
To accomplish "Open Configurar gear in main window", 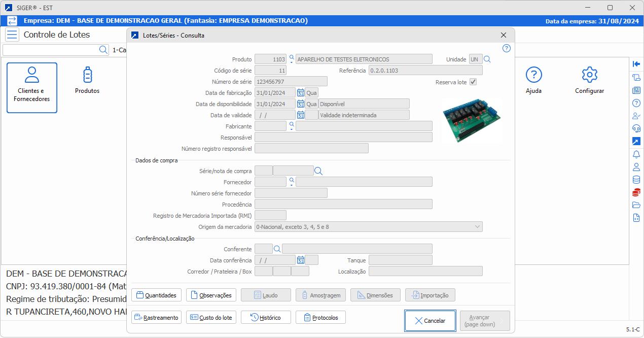I will point(589,81).
